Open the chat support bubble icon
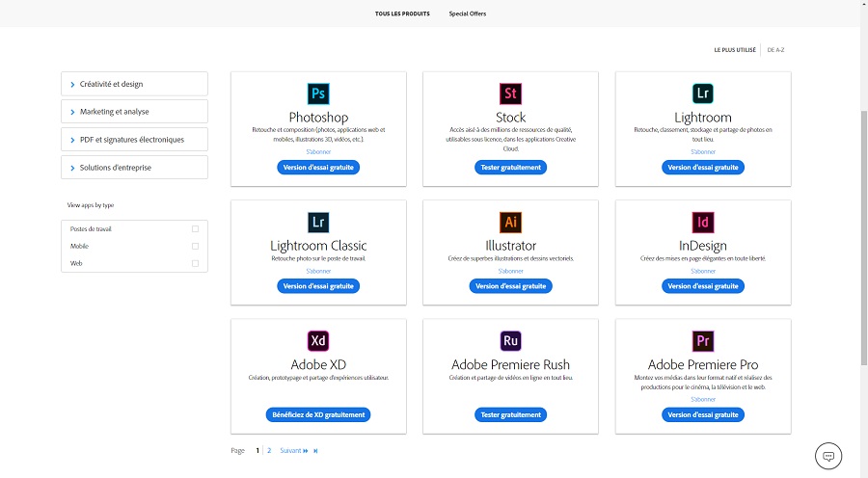Viewport: 868px width, 478px height. [828, 456]
